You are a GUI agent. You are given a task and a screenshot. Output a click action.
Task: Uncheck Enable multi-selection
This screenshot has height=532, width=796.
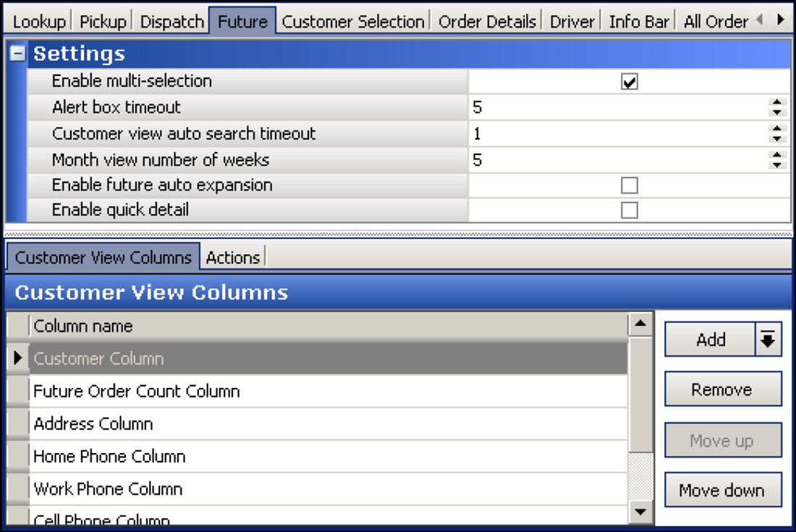point(629,81)
